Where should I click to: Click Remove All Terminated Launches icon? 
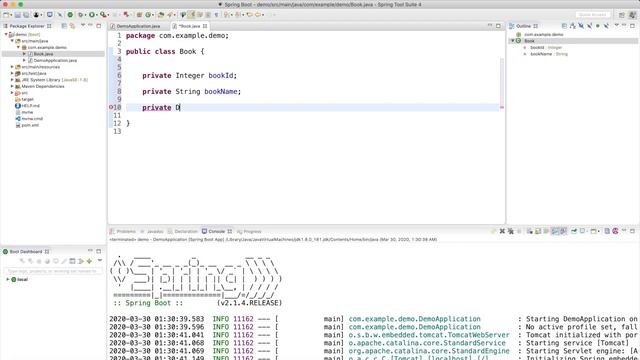point(511,231)
